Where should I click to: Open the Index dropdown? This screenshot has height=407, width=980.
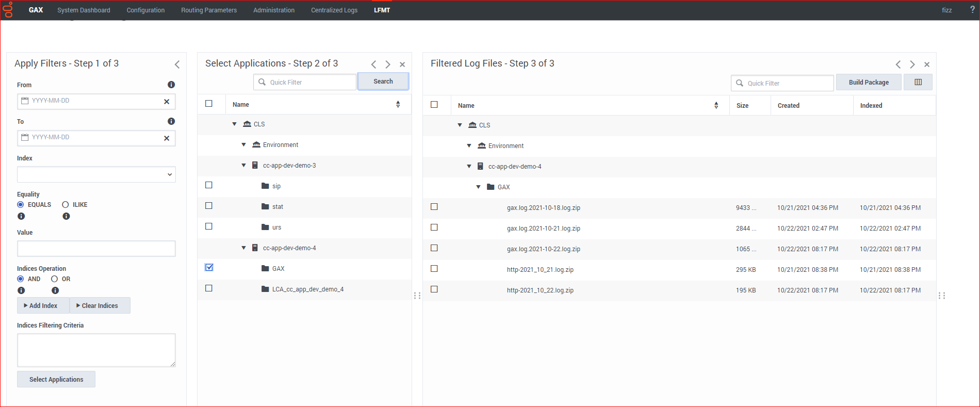click(x=96, y=174)
